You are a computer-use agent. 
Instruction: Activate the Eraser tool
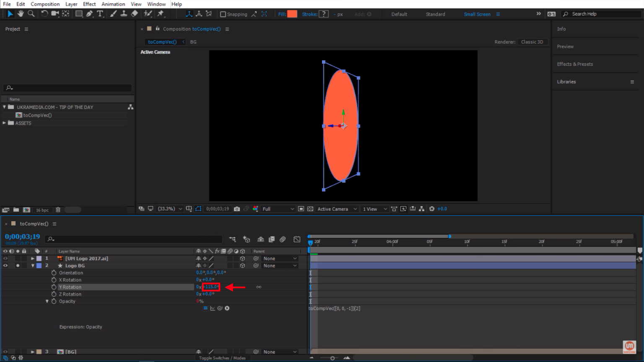click(x=135, y=14)
